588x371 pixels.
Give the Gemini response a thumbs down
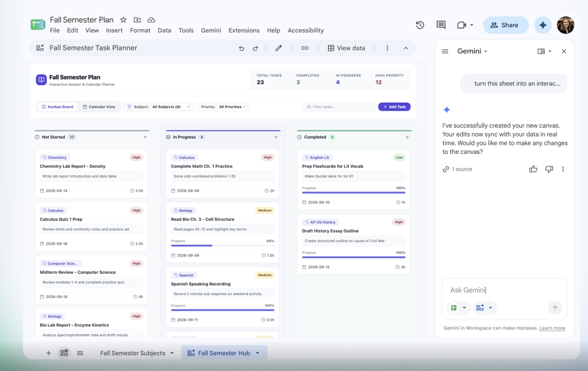(x=549, y=169)
